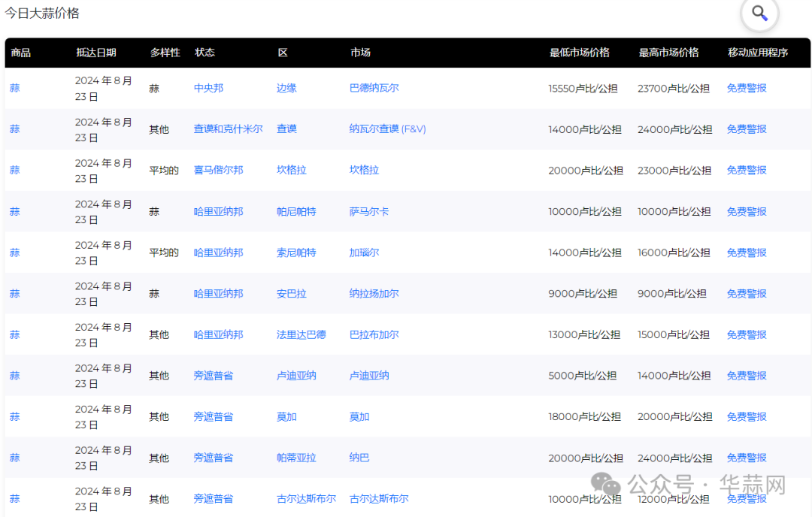The image size is (812, 517).
Task: Click 免费警报 in the 巴德纳瓦尔 row
Action: click(x=747, y=88)
